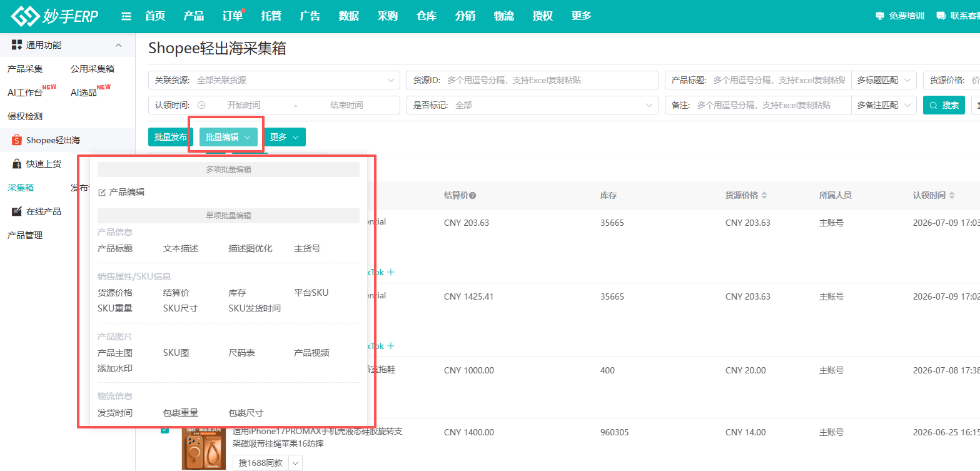The height and width of the screenshot is (471, 980).
Task: Click the 在线产品 icon
Action: pos(17,211)
